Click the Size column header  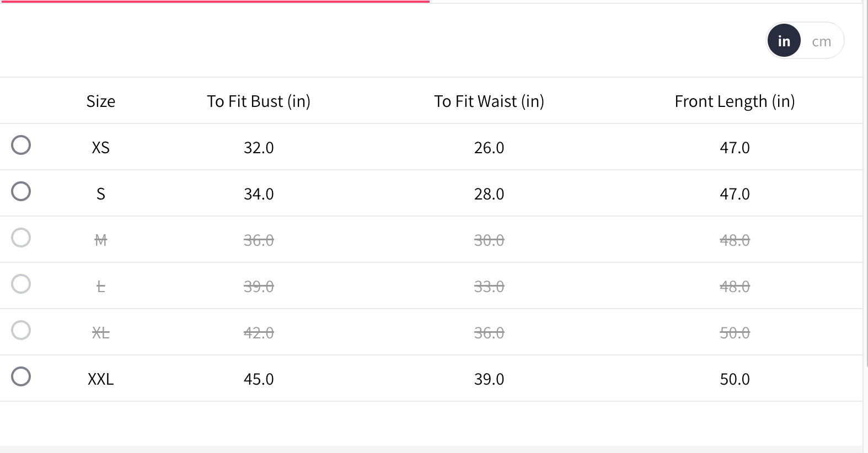(x=101, y=101)
